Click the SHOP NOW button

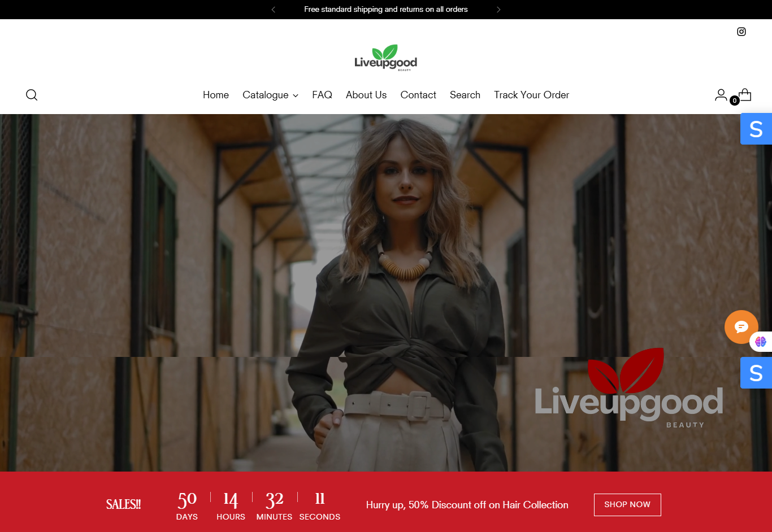pos(627,505)
